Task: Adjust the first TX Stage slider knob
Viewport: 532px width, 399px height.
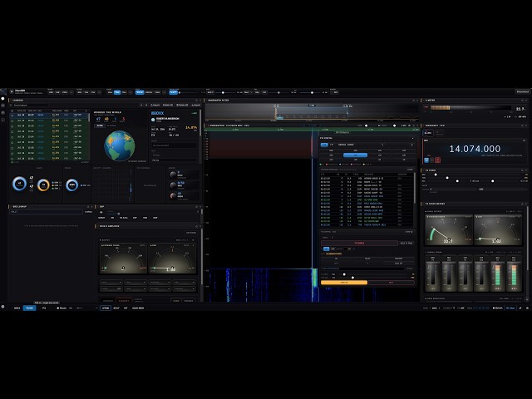Action: point(436,175)
